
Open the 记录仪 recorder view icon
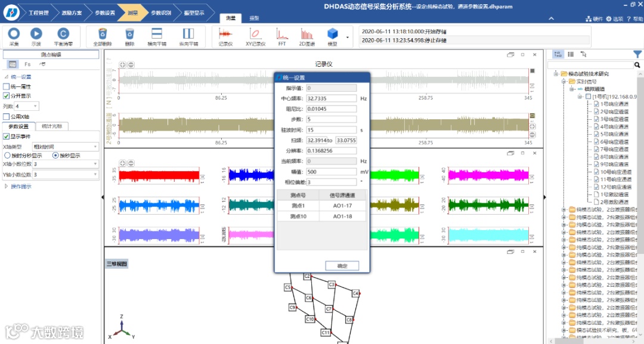225,33
